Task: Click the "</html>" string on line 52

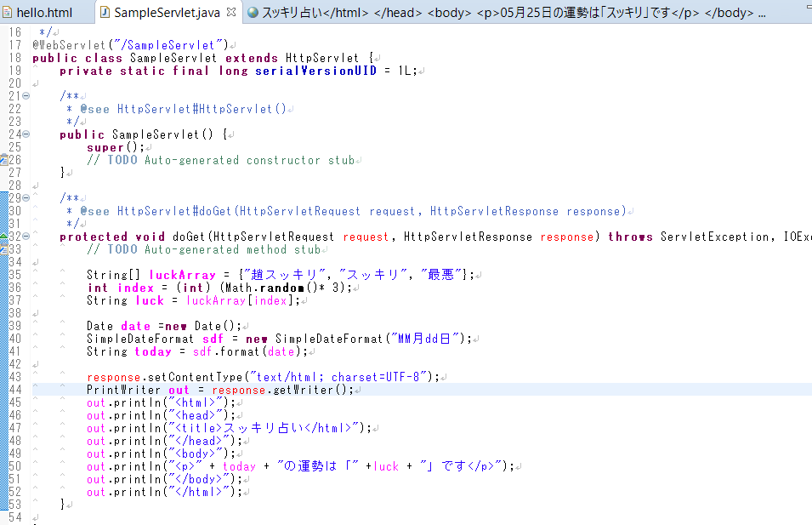Action: [201, 493]
